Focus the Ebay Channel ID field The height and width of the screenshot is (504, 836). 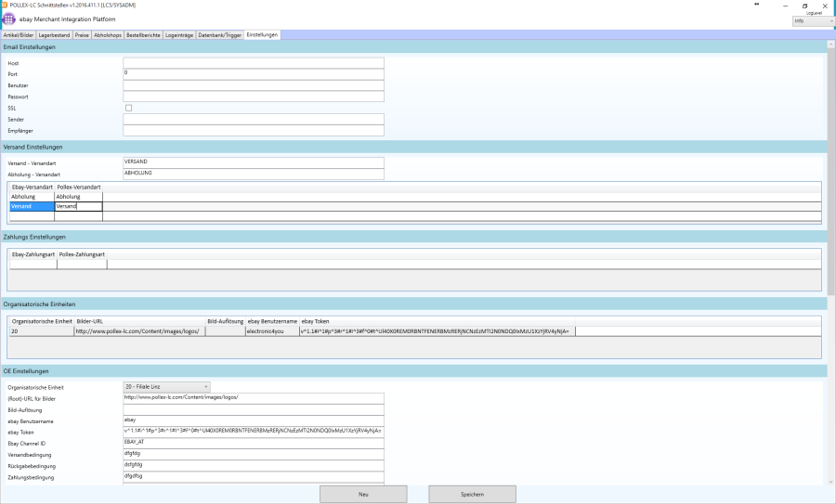[253, 443]
